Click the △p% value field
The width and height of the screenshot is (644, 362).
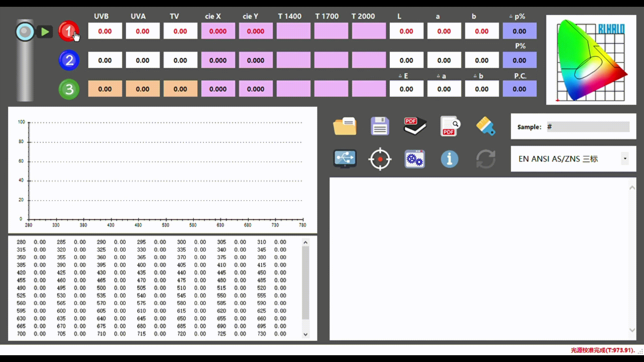point(520,31)
